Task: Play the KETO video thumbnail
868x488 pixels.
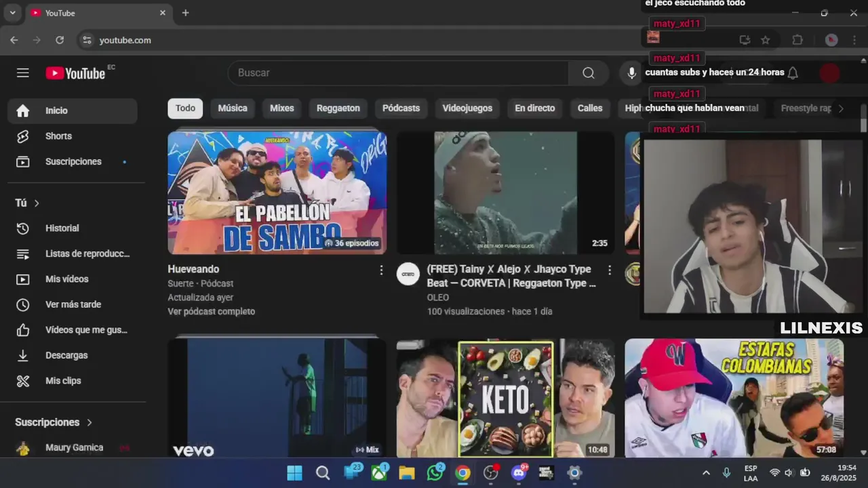Action: [505, 399]
